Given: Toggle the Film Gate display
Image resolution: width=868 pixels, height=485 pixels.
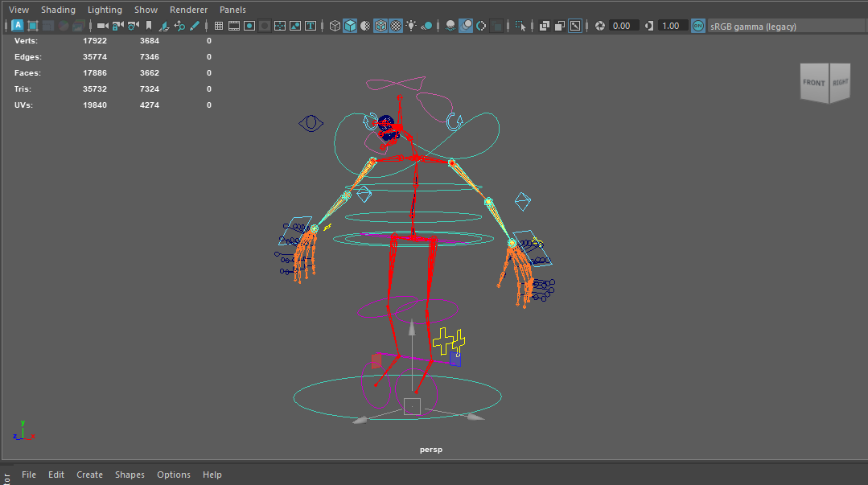Looking at the screenshot, I should pyautogui.click(x=234, y=26).
